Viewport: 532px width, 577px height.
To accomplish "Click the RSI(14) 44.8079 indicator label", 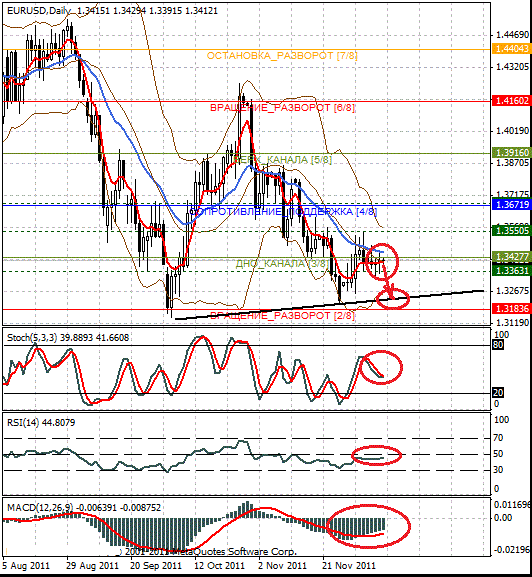I will pos(41,422).
